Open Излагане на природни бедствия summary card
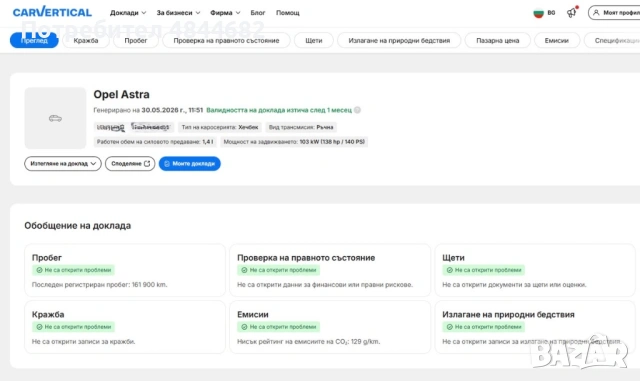This screenshot has width=640, height=381. pyautogui.click(x=535, y=327)
